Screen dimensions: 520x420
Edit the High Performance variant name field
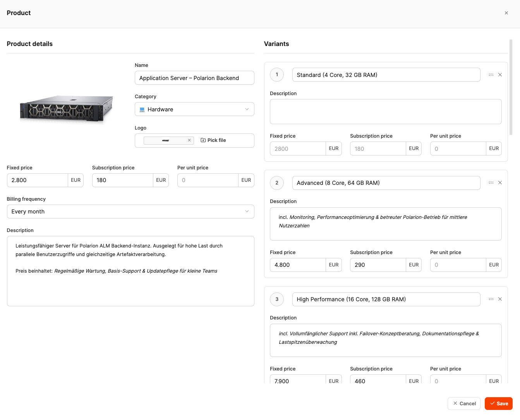[x=386, y=299]
